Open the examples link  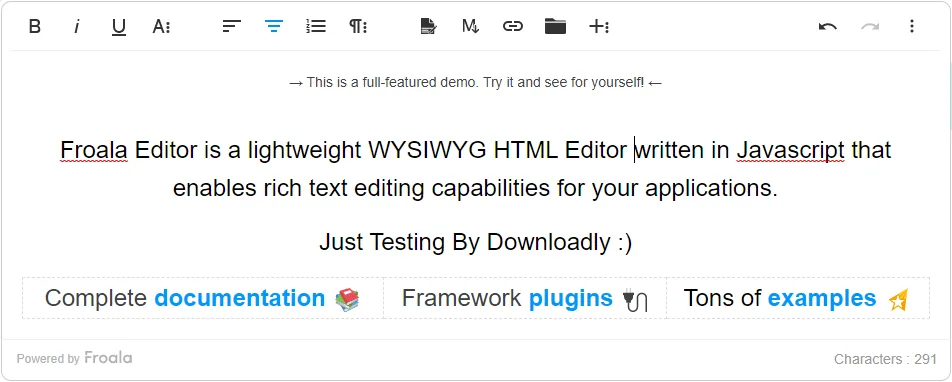pos(822,298)
